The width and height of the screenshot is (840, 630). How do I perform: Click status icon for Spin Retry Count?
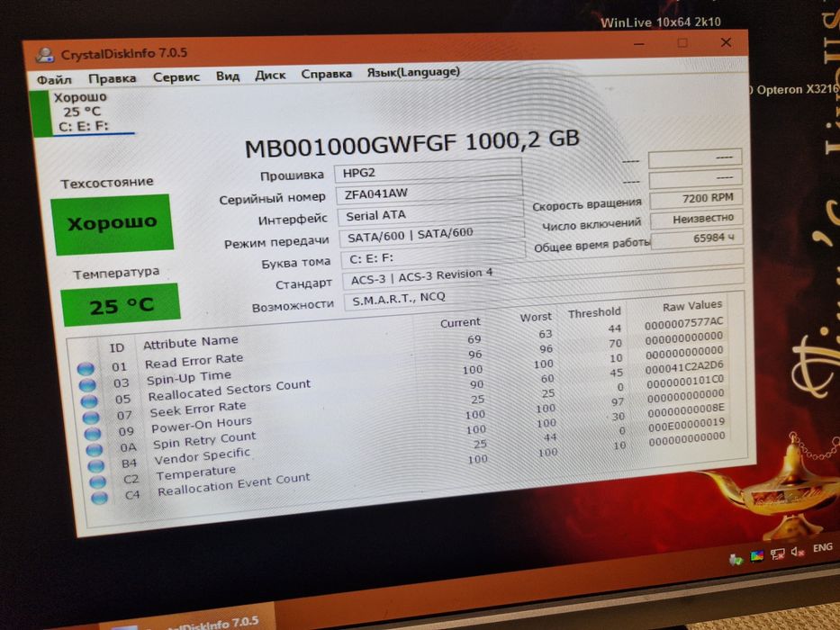[94, 449]
